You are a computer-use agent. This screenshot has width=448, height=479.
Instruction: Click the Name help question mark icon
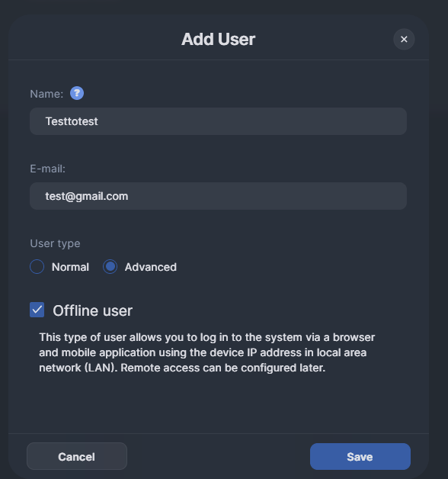point(77,93)
